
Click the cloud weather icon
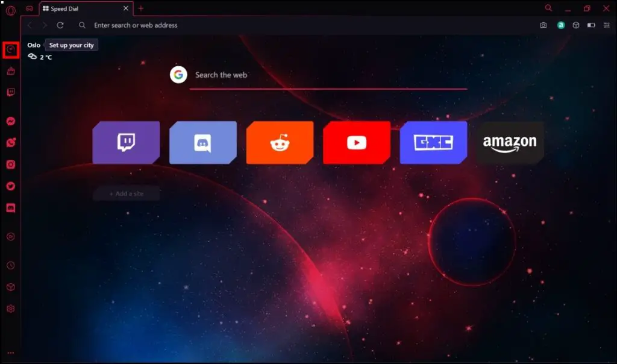tap(33, 57)
